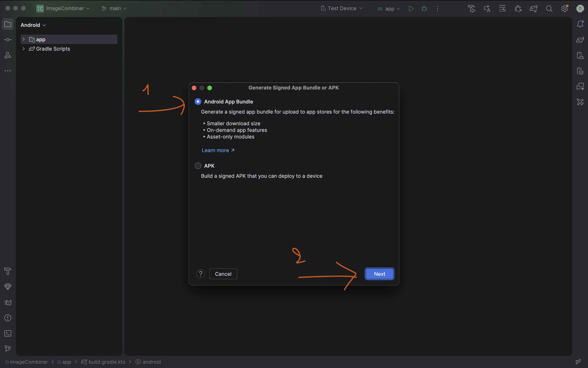588x368 pixels.
Task: Expand the app module tree node
Action: [24, 39]
